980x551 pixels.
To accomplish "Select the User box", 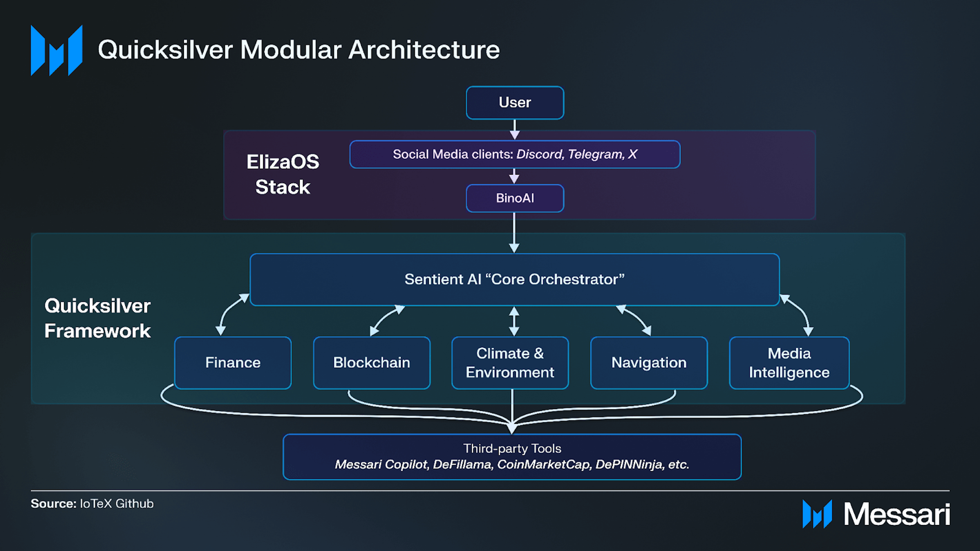I will tap(515, 102).
